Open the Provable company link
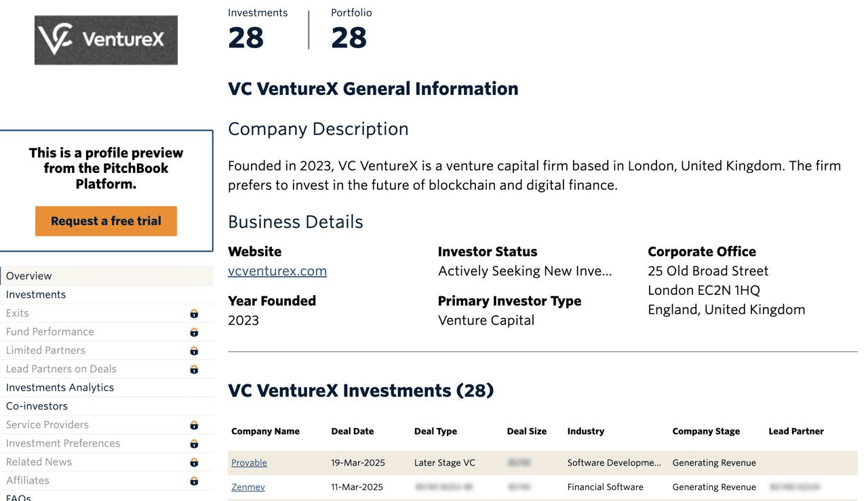The image size is (868, 501). [x=249, y=462]
